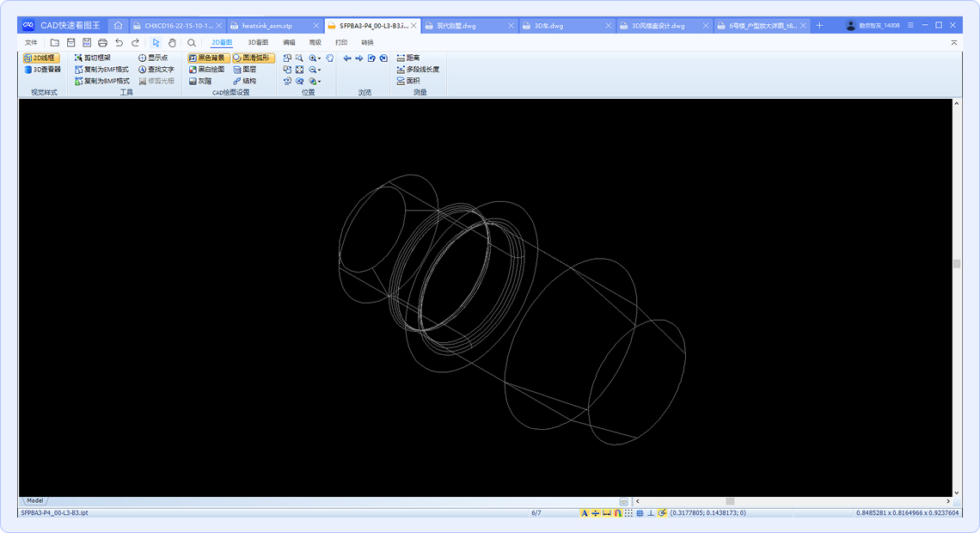The height and width of the screenshot is (533, 980).
Task: Switch to the 高级 advanced ribbon tab
Action: (x=315, y=42)
